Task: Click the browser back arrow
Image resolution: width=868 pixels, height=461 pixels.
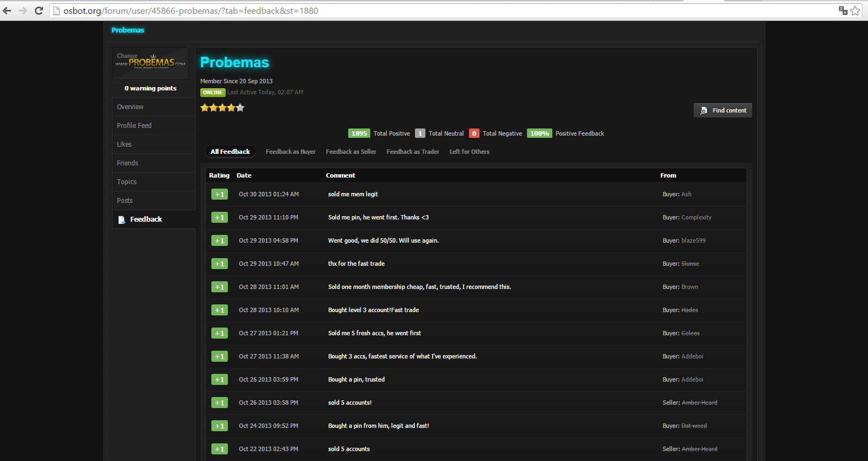Action: [x=7, y=10]
